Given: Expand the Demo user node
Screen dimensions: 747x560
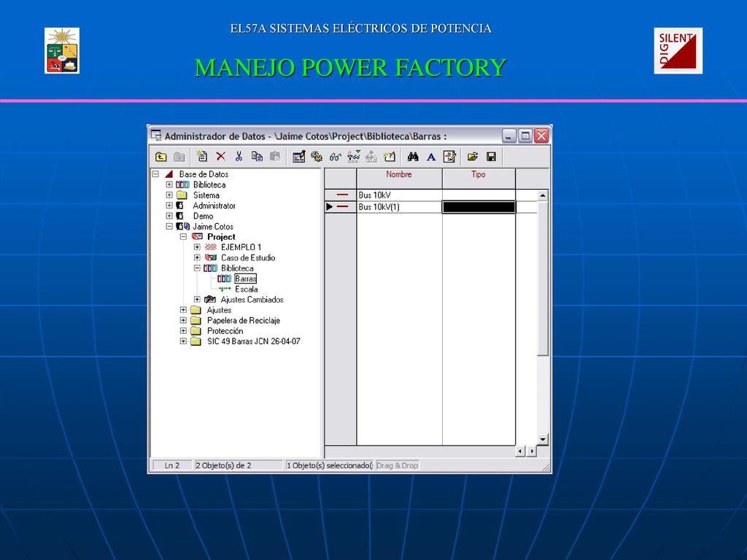Looking at the screenshot, I should [x=169, y=216].
